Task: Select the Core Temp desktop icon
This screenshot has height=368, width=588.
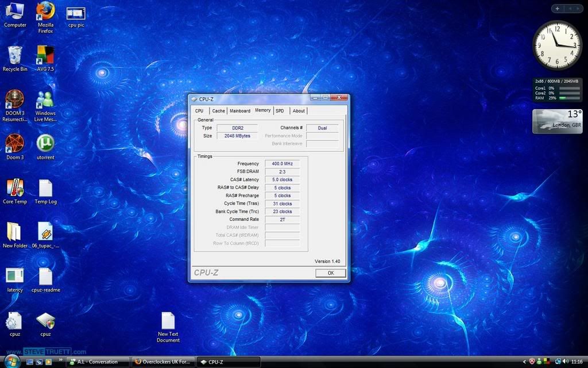Action: 15,191
